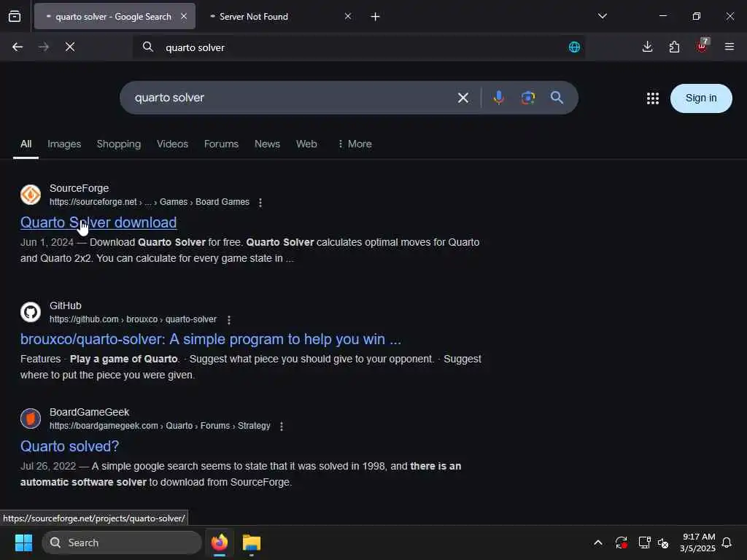This screenshot has width=747, height=560.
Task: Focus the browser address bar
Action: [358, 47]
